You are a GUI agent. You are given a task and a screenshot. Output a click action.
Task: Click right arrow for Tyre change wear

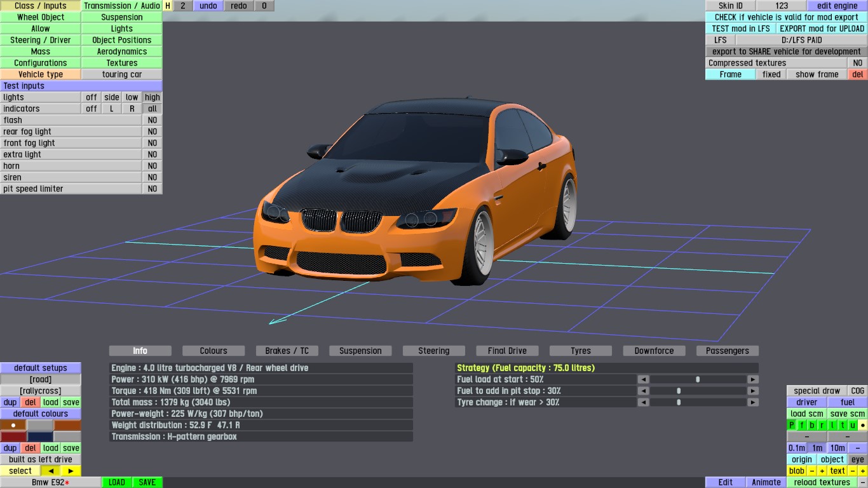pos(752,402)
